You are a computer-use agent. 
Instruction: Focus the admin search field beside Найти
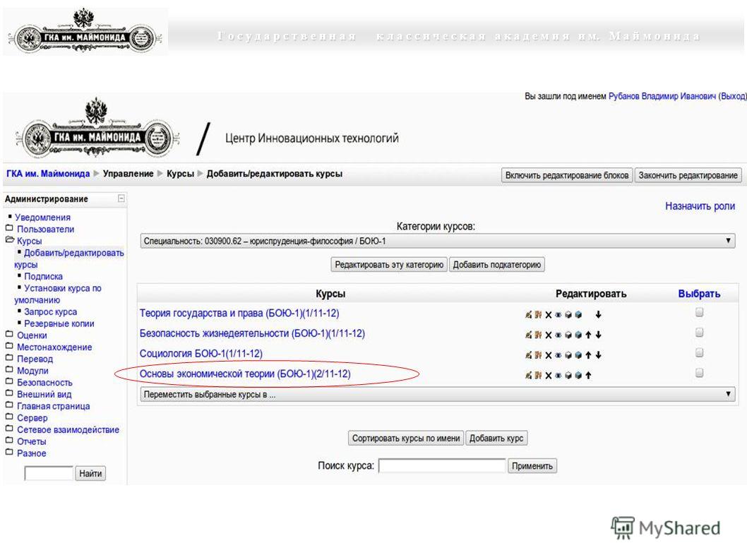(x=49, y=473)
